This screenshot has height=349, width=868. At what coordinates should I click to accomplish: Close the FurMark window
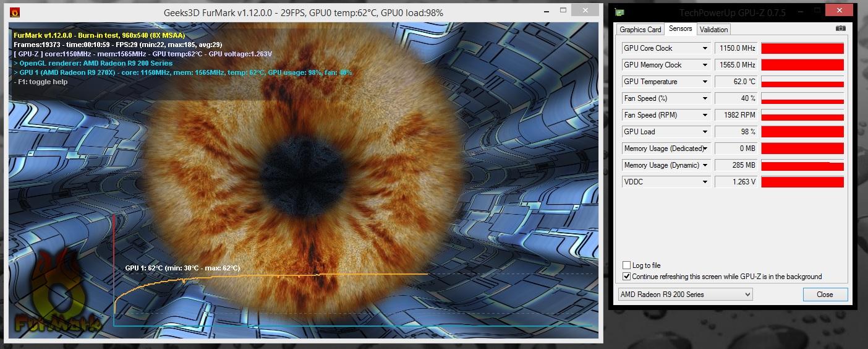(x=585, y=11)
